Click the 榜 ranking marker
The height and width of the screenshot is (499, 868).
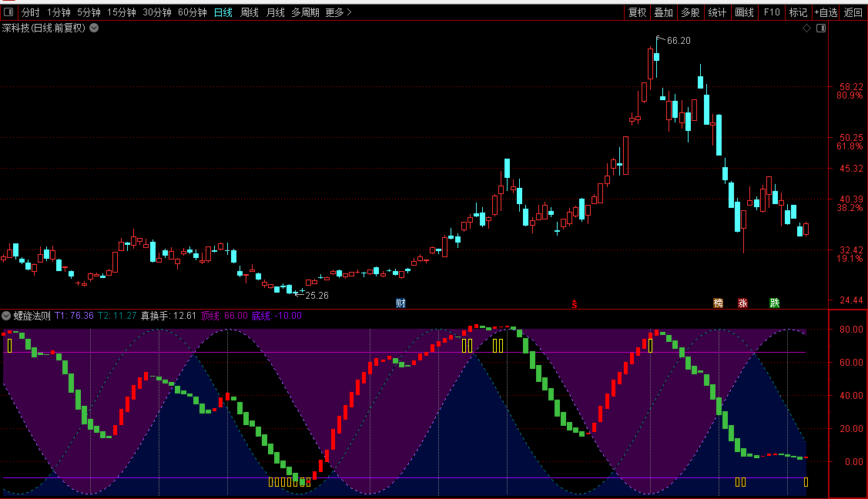point(718,303)
